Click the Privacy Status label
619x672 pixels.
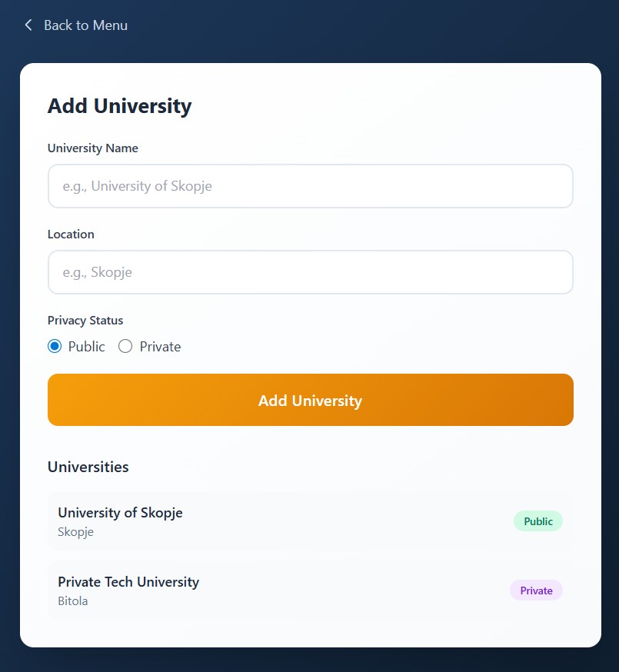coord(85,321)
